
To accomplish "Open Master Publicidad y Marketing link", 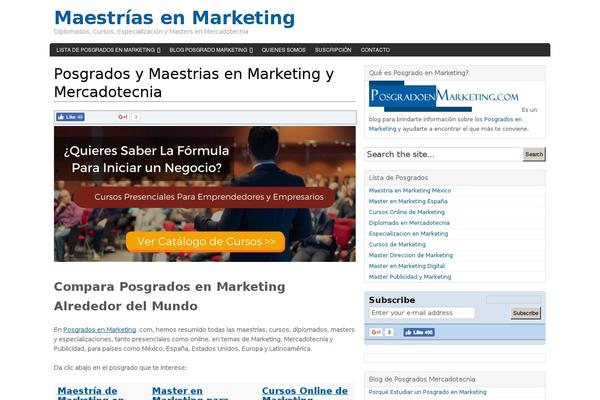I will pyautogui.click(x=409, y=276).
